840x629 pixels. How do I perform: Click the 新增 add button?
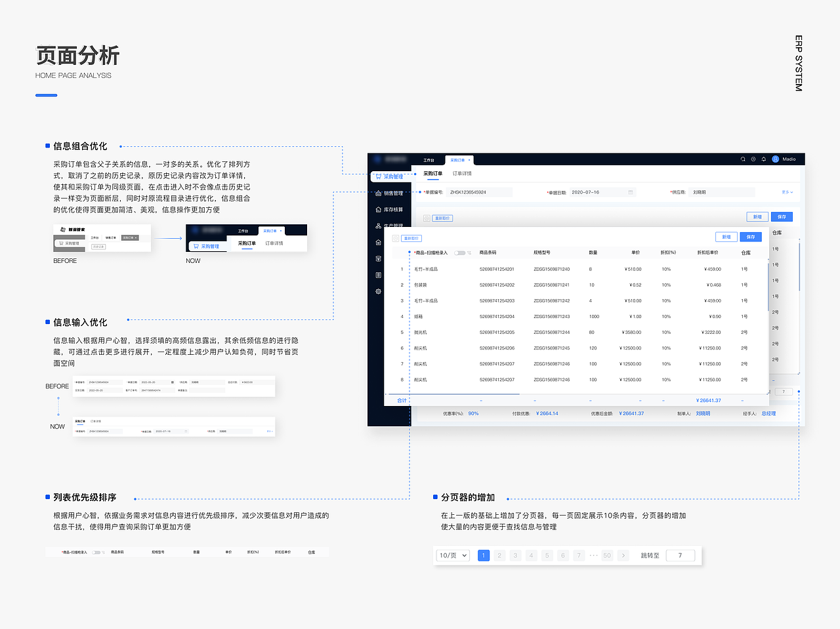click(726, 237)
